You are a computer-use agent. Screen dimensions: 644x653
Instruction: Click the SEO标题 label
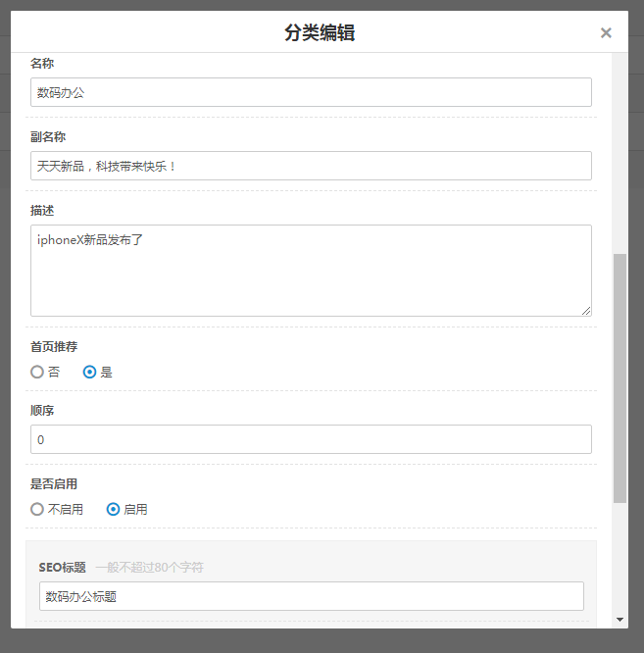(x=63, y=568)
